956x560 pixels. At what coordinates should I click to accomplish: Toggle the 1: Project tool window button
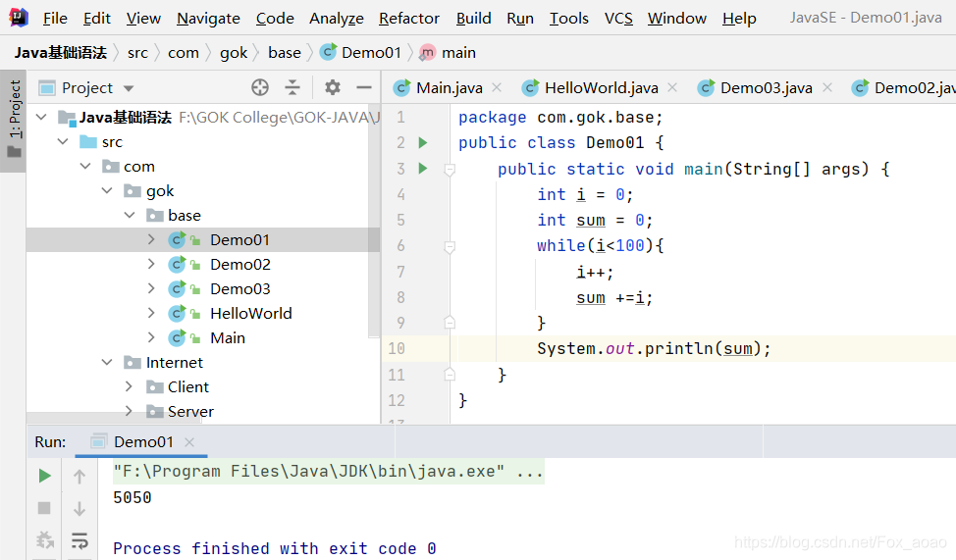click(x=14, y=121)
